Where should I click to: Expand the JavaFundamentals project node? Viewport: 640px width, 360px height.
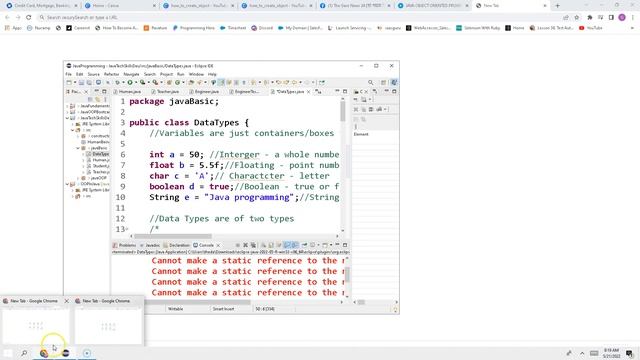(67, 106)
